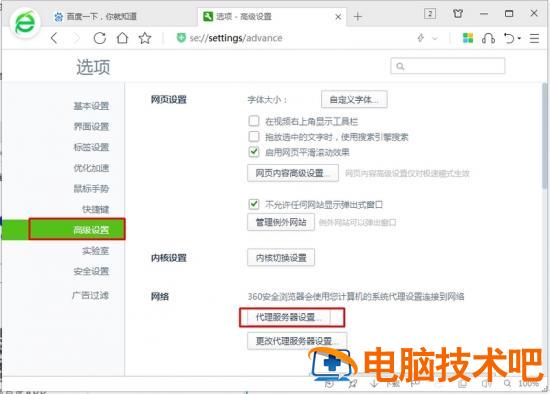Click the 管理例外网站 button
Viewport: 550px width, 394px height.
point(281,222)
